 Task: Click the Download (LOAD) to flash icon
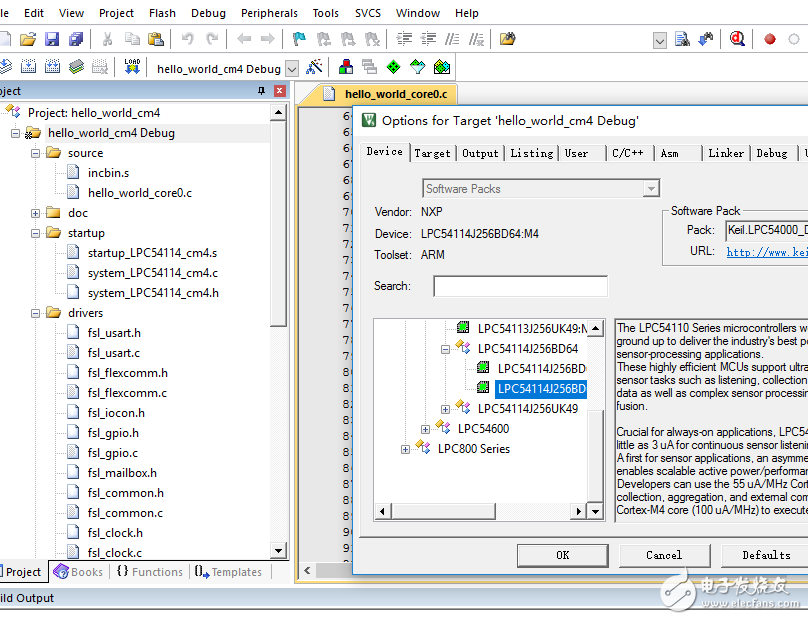(x=132, y=67)
